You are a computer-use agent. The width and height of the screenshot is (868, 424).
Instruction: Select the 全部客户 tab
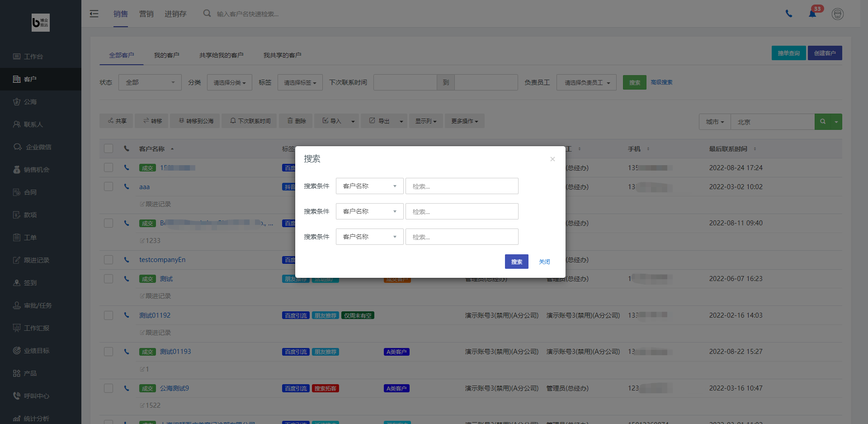(121, 55)
